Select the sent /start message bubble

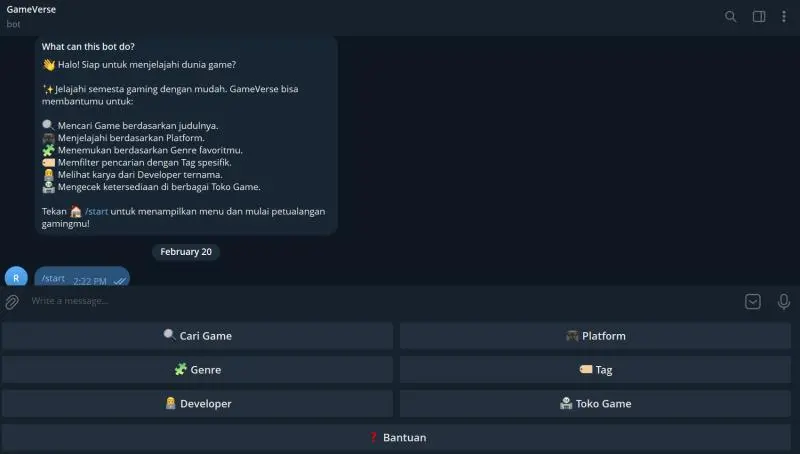point(82,277)
